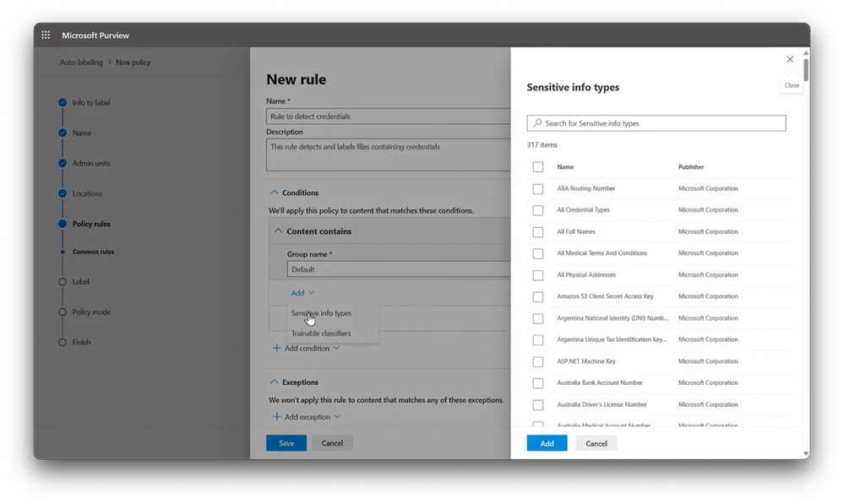Image resolution: width=844 pixels, height=504 pixels.
Task: Select the All Credential Types row name
Action: coord(584,209)
